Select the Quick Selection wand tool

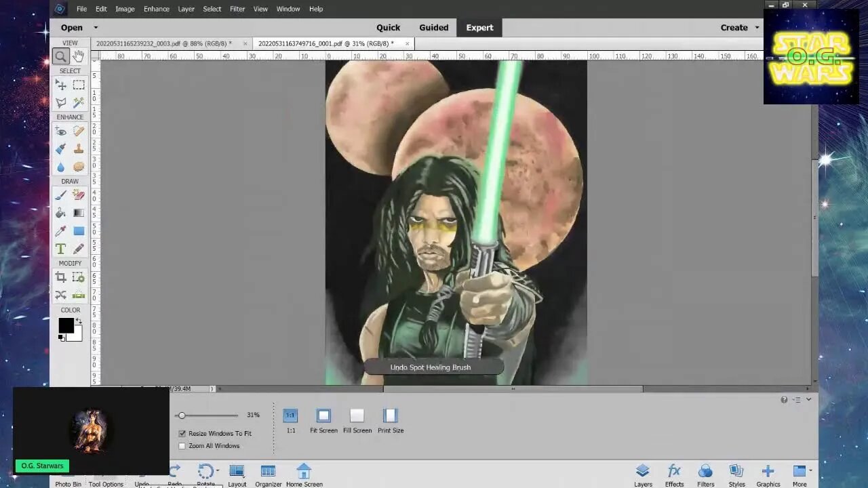(79, 102)
